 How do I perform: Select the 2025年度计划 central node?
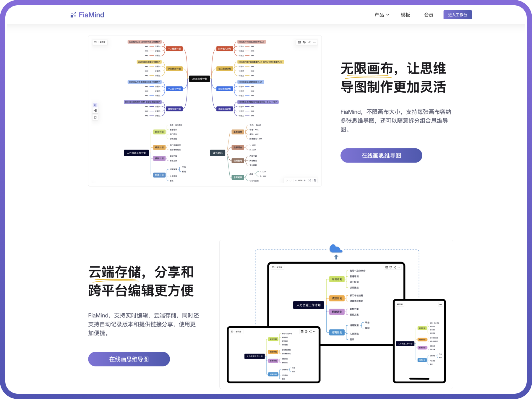coord(199,79)
